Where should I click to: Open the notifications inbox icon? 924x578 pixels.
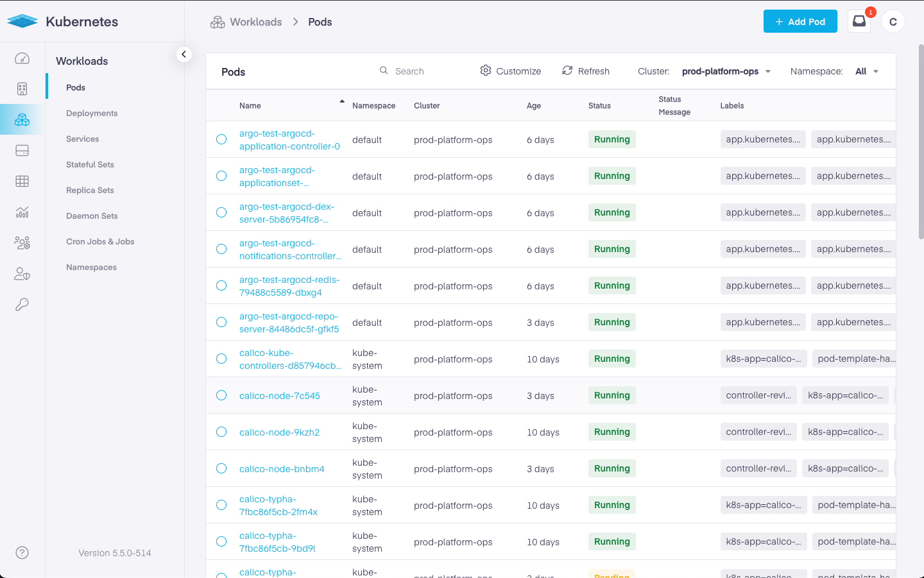[859, 21]
